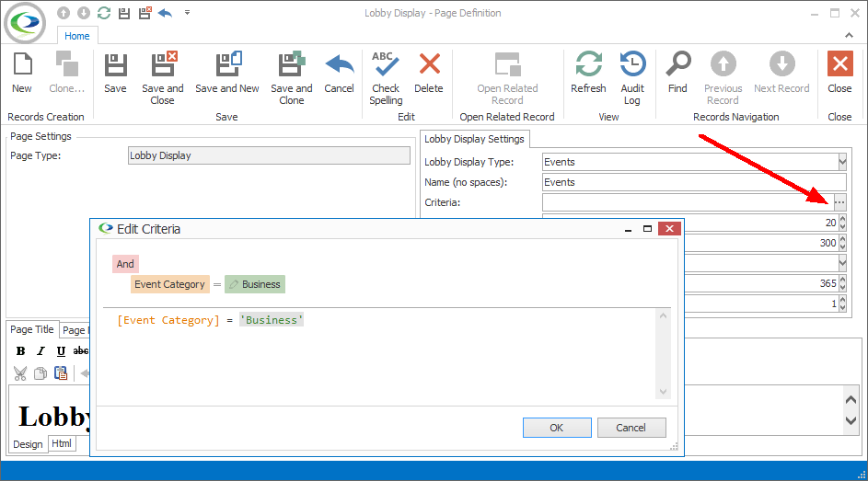Toggle underline in page title editor
The image size is (868, 481).
(61, 351)
